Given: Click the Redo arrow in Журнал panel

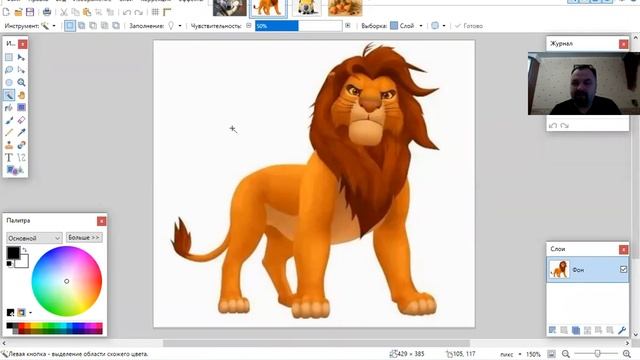Looking at the screenshot, I should click(564, 125).
